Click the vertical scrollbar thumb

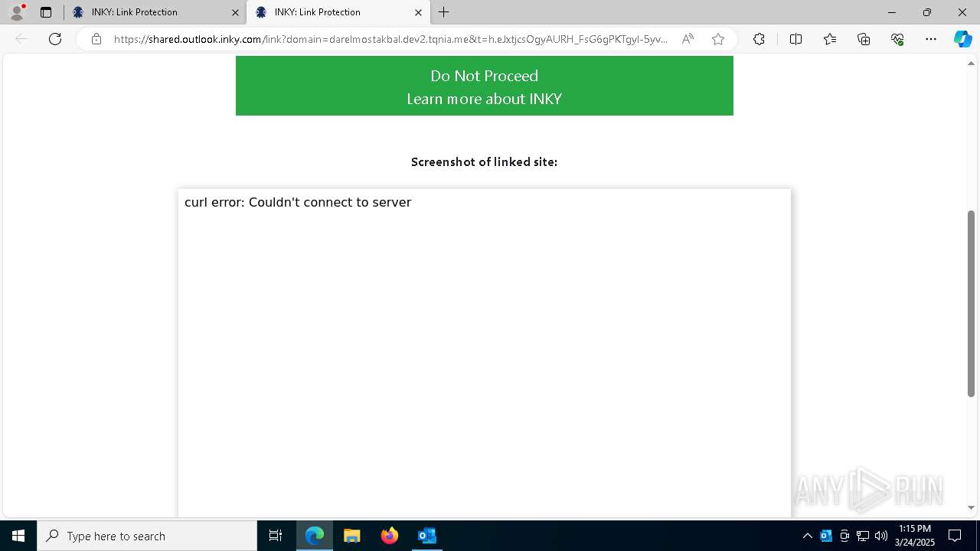tap(971, 304)
